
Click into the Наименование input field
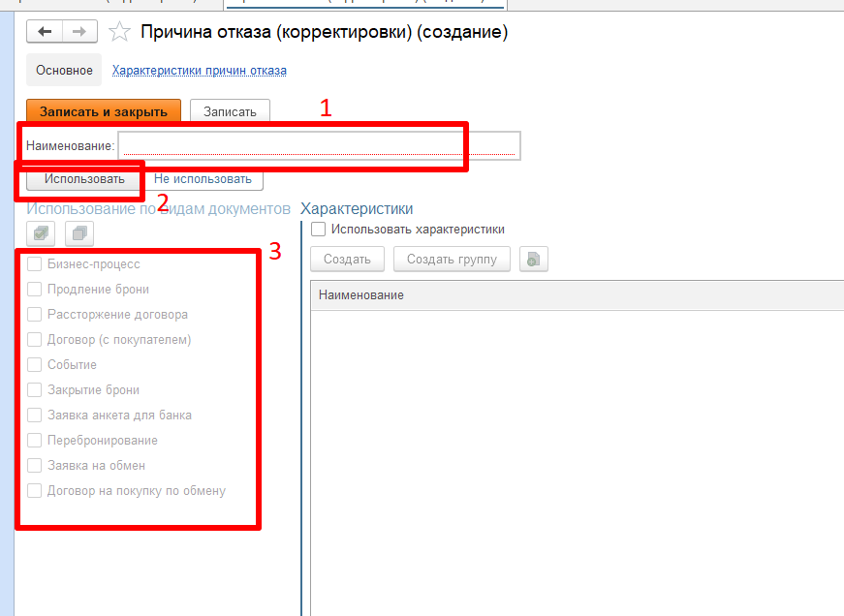pos(318,145)
